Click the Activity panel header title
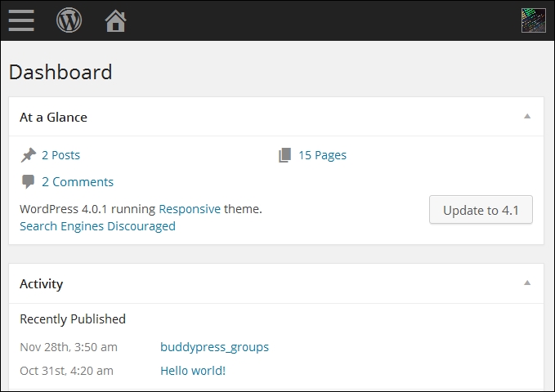 42,283
